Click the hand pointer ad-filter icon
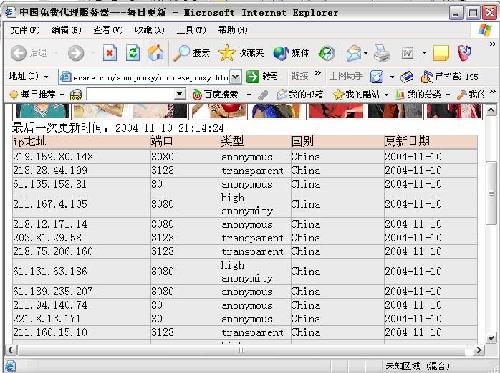500x373 pixels. pos(427,77)
